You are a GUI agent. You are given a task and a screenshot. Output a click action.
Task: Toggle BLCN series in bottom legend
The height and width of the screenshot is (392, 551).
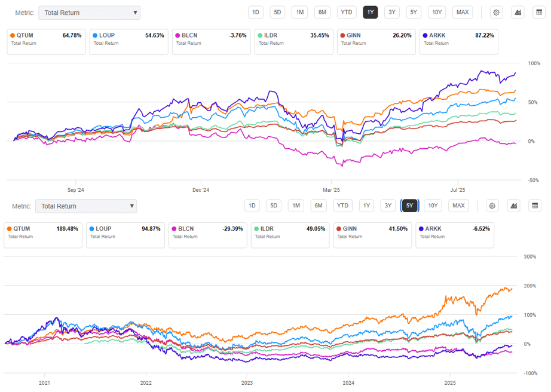[208, 235]
